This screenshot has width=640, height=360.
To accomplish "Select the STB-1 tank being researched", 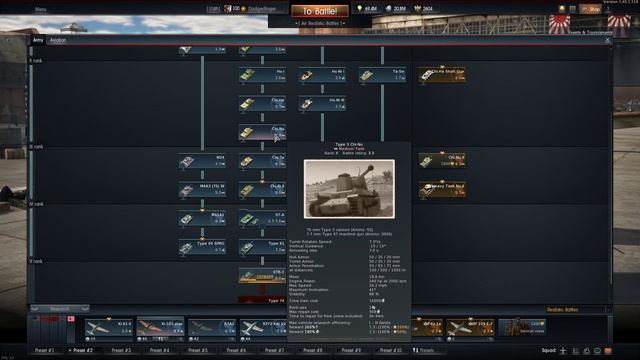I will (x=262, y=275).
